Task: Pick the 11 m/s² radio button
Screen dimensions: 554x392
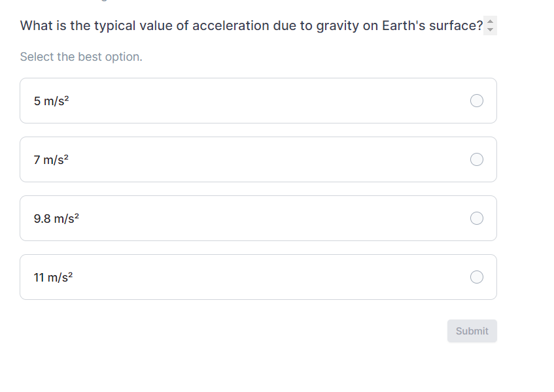Action: 477,277
